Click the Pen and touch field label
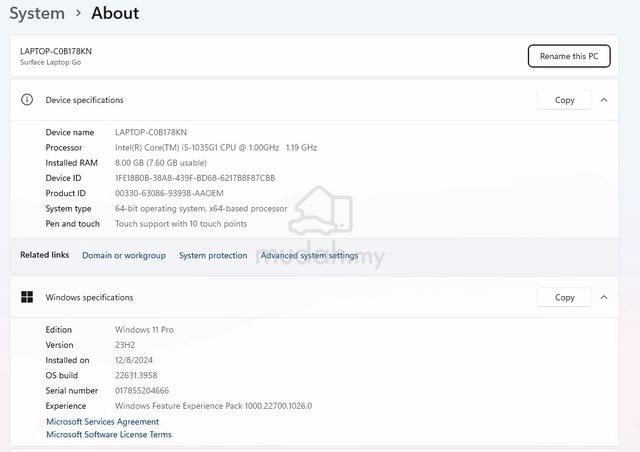The image size is (640, 452). point(72,224)
